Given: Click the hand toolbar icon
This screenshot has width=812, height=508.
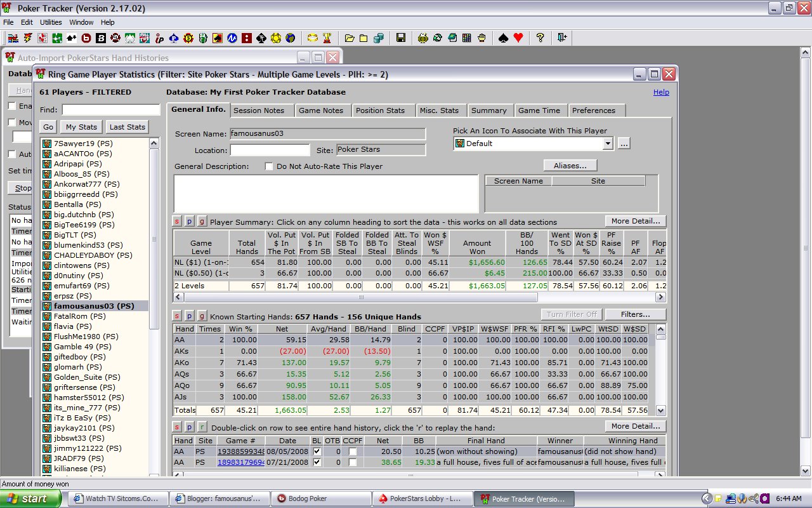Looking at the screenshot, I should (x=481, y=38).
